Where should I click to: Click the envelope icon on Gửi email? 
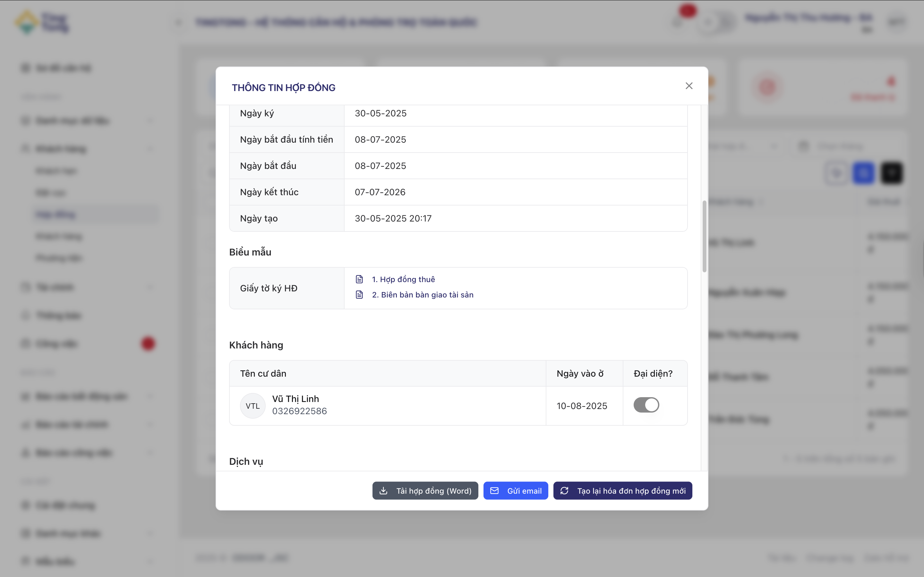494,491
